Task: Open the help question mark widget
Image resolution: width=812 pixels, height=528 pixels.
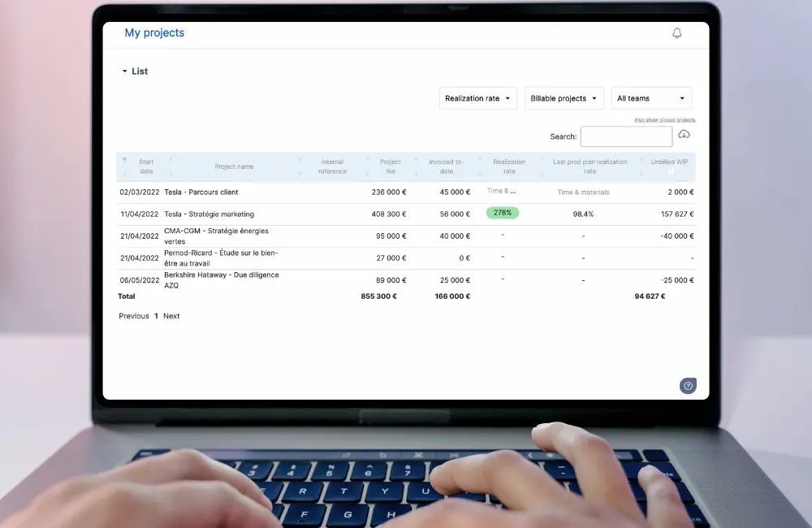Action: [688, 386]
